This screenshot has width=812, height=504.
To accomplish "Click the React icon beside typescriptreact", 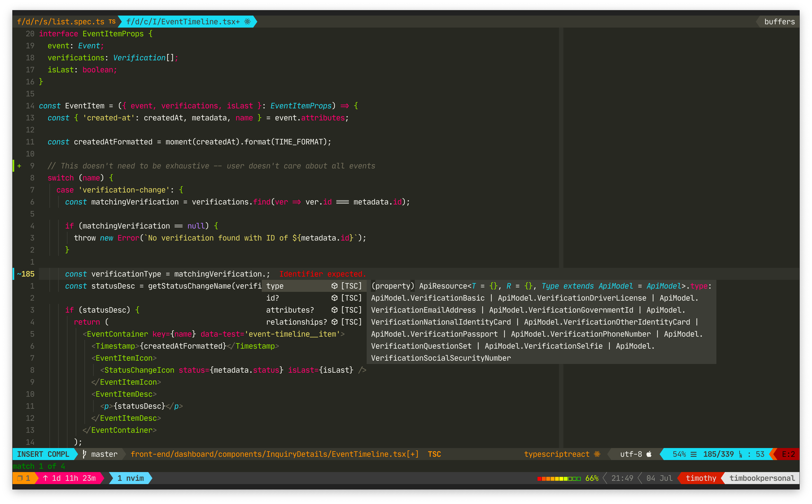I will 597,454.
